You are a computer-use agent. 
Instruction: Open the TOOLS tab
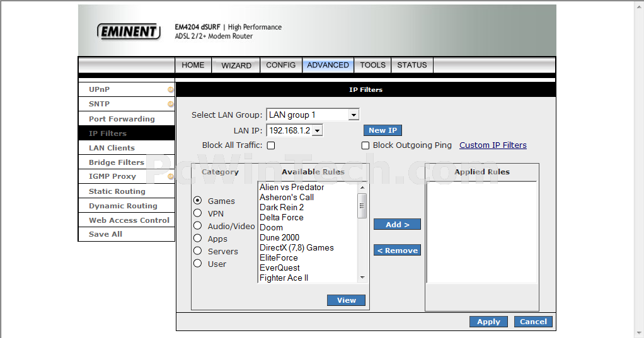coord(373,65)
